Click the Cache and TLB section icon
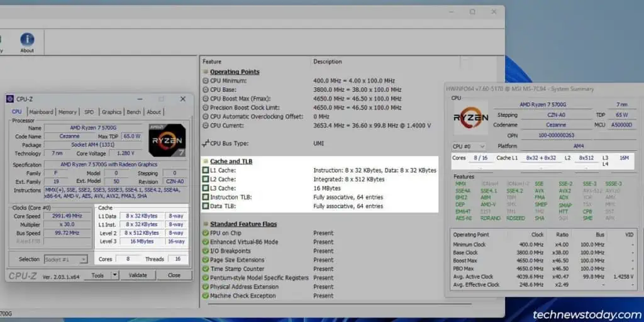644x322 pixels. pyautogui.click(x=206, y=162)
